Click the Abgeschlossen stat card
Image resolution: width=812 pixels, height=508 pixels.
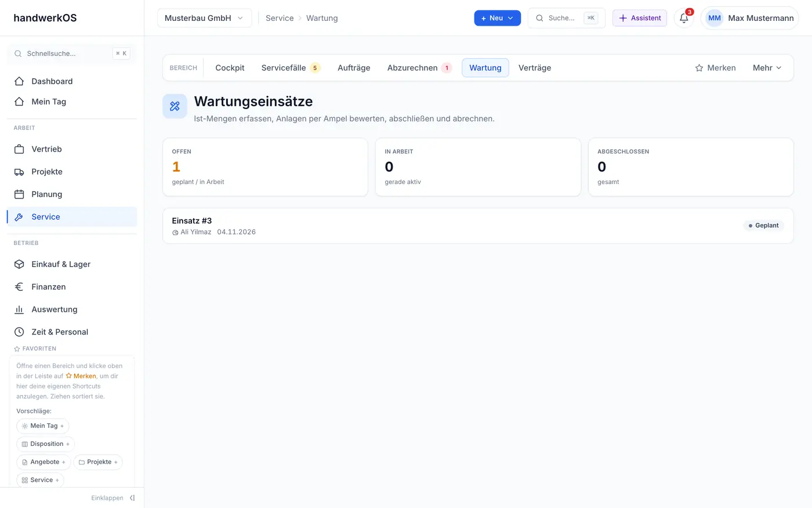(691, 167)
